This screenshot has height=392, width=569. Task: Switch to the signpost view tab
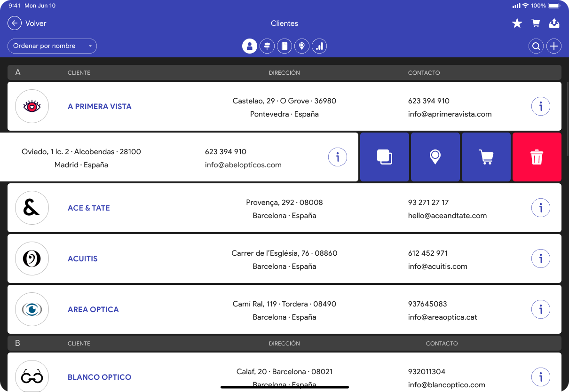pyautogui.click(x=267, y=46)
